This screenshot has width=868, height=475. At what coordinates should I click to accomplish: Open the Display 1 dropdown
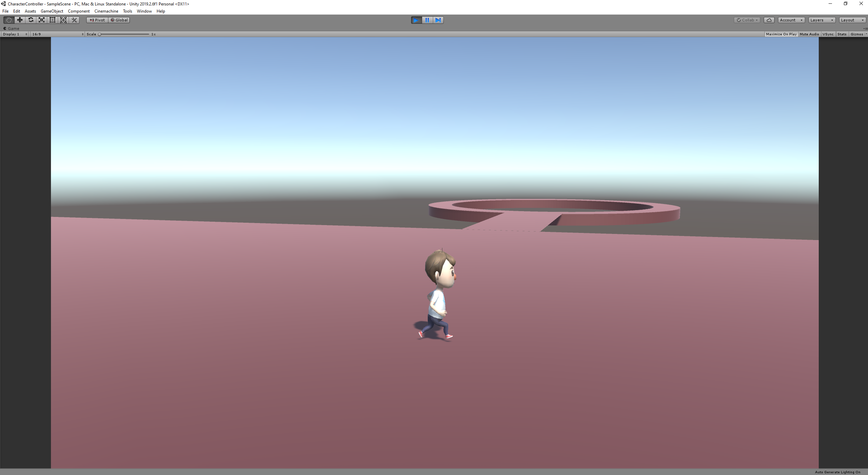tap(15, 34)
